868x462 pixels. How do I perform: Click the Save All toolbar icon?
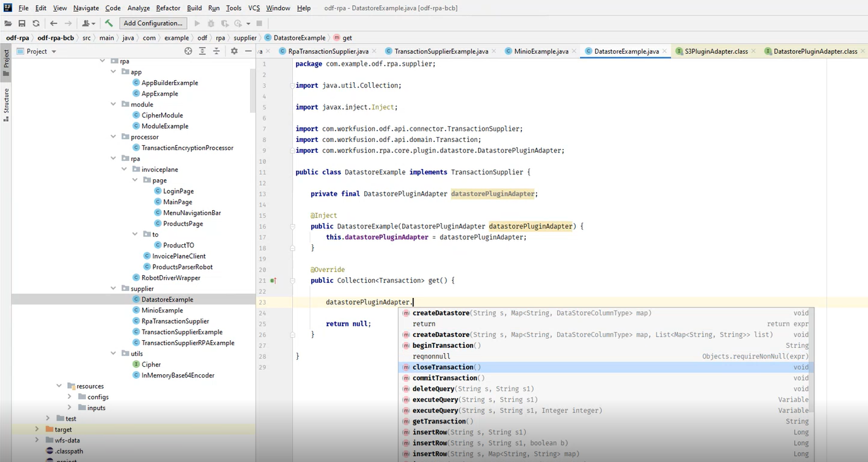[x=22, y=23]
